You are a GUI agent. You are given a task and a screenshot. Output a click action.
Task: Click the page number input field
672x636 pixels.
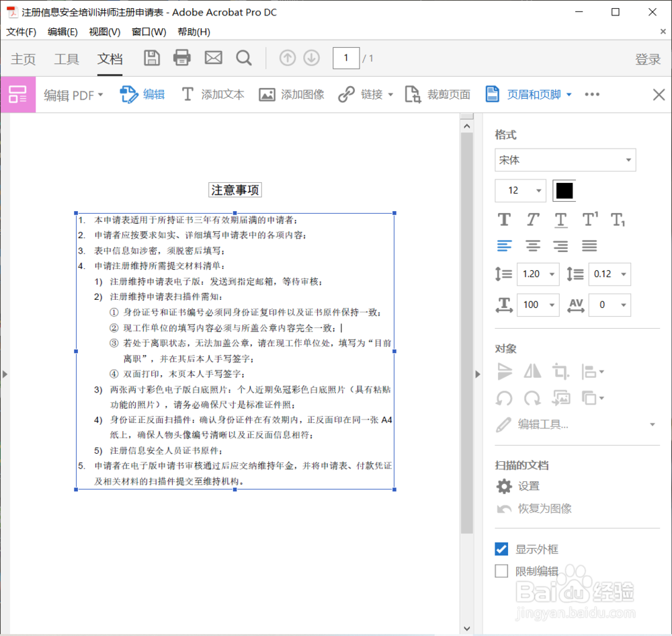pyautogui.click(x=346, y=58)
